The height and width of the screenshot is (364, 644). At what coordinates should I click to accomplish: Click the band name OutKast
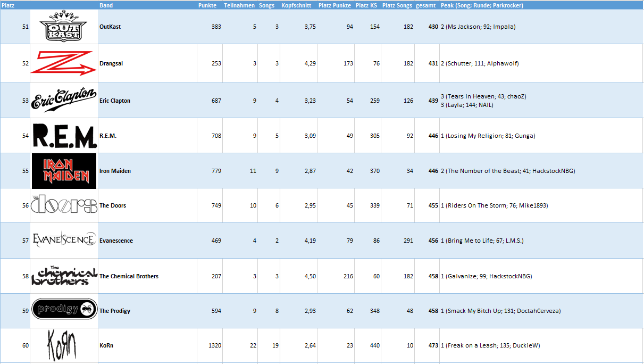(x=110, y=27)
